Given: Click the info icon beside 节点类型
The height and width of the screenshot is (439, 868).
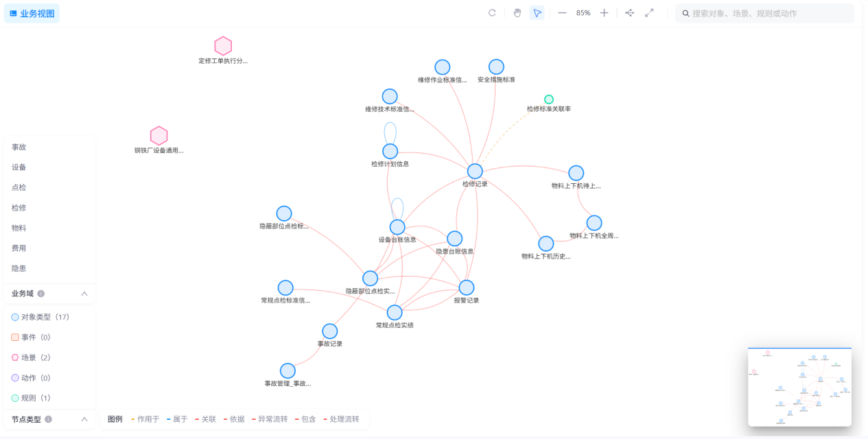Looking at the screenshot, I should (x=49, y=419).
